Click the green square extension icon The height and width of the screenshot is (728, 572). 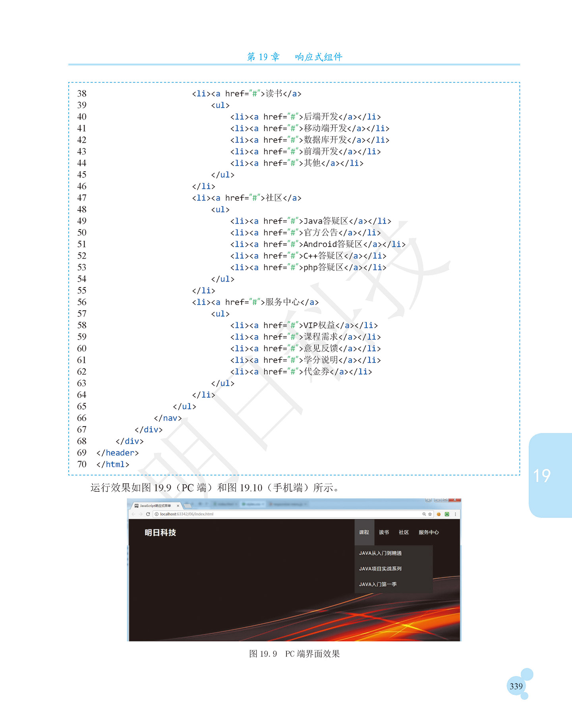(x=447, y=514)
